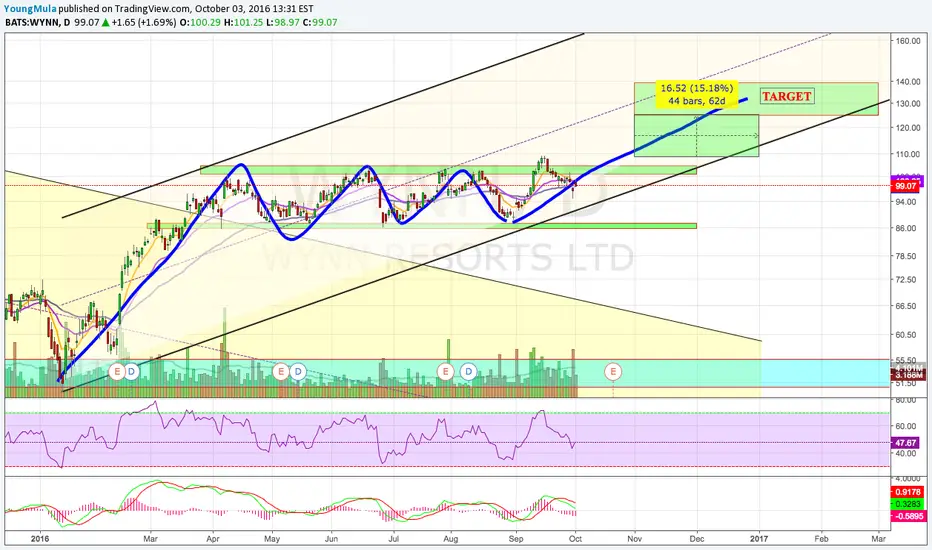The width and height of the screenshot is (932, 550).
Task: Click the H:101.25 high value in header
Action: tap(244, 23)
